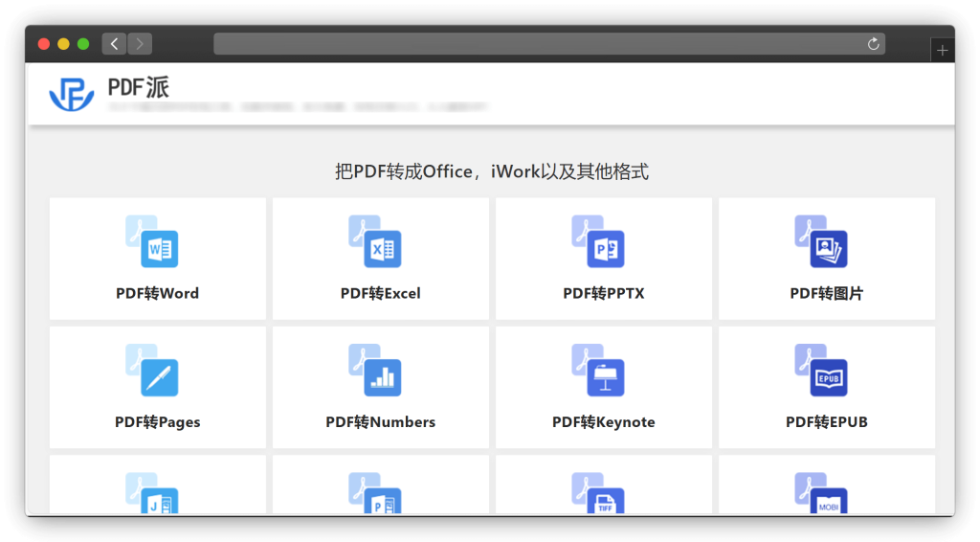Click the PDF派 logo icon
980x542 pixels.
(x=72, y=95)
